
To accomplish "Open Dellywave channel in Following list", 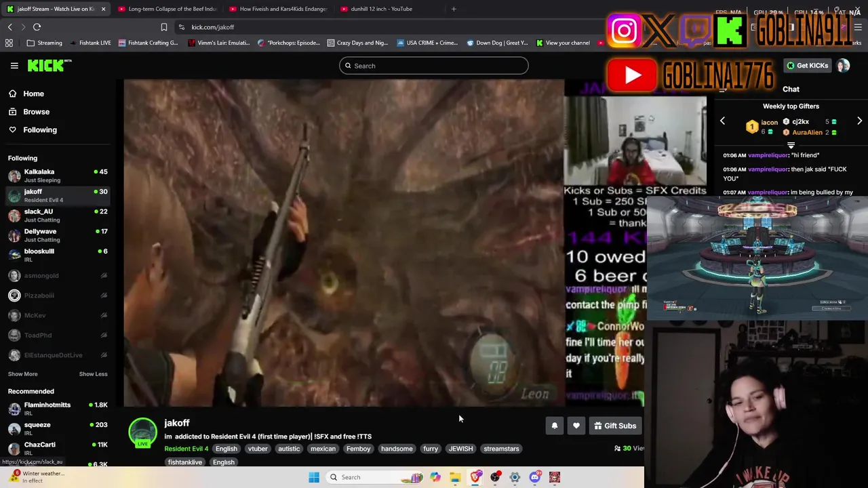I will 58,235.
